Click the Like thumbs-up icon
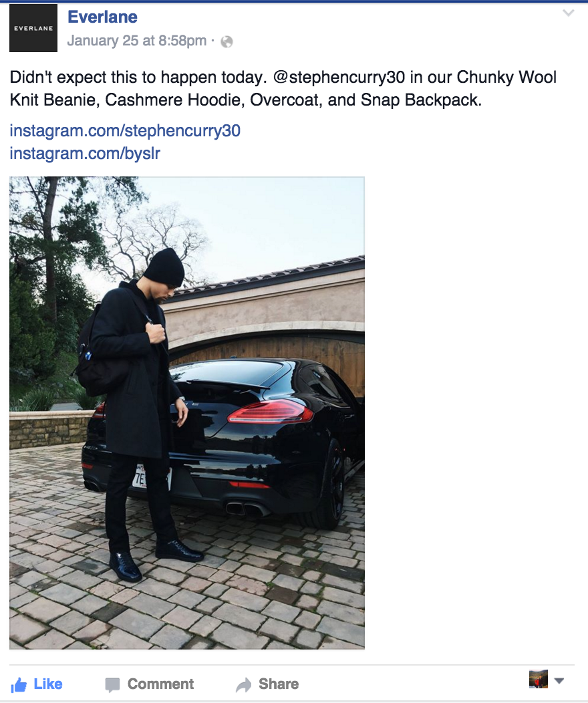 coord(19,684)
